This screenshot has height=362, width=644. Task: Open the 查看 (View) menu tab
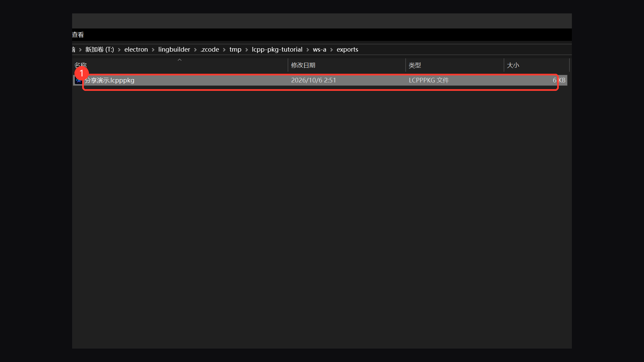point(78,35)
